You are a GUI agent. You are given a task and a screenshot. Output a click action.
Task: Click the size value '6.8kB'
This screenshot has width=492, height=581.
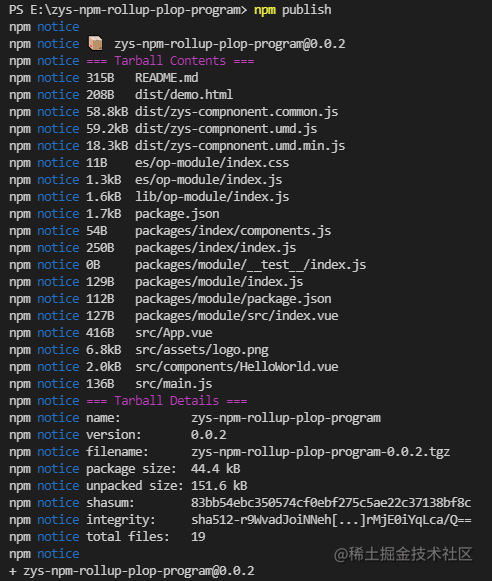click(x=104, y=350)
